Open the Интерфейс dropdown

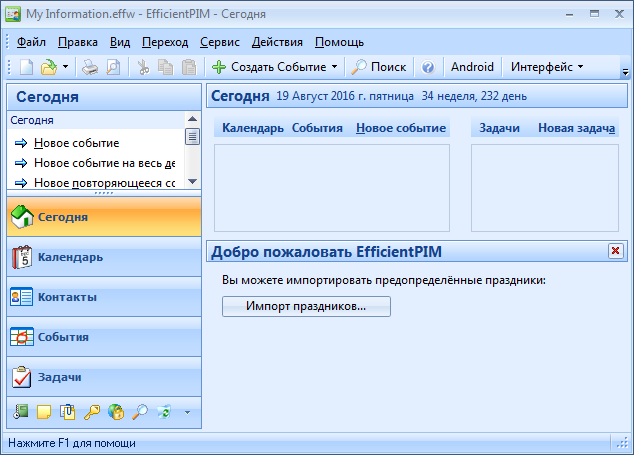[x=547, y=67]
